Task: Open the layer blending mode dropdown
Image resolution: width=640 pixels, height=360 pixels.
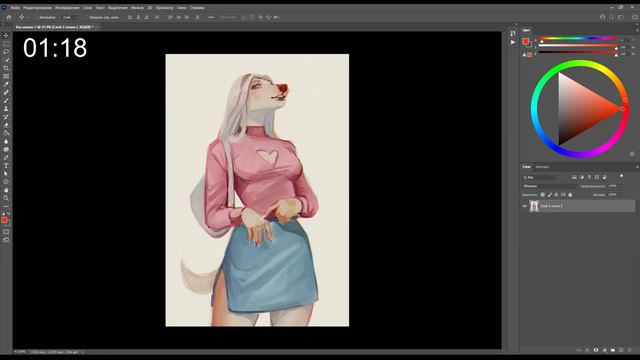Action: [549, 186]
